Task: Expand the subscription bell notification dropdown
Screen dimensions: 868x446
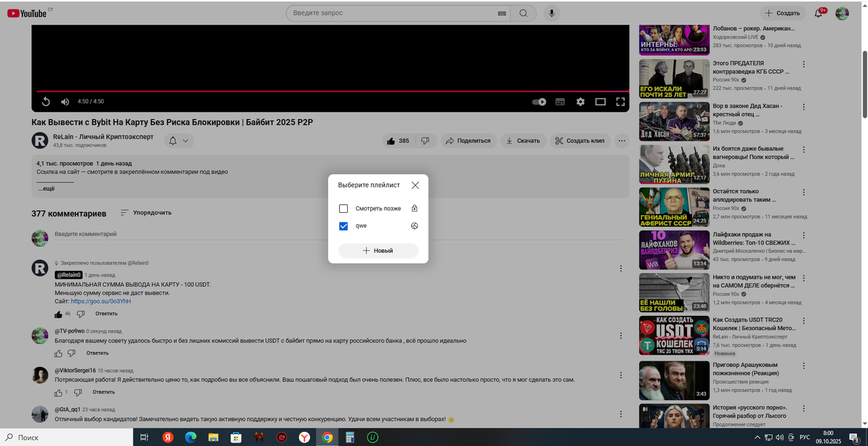Action: [178, 141]
